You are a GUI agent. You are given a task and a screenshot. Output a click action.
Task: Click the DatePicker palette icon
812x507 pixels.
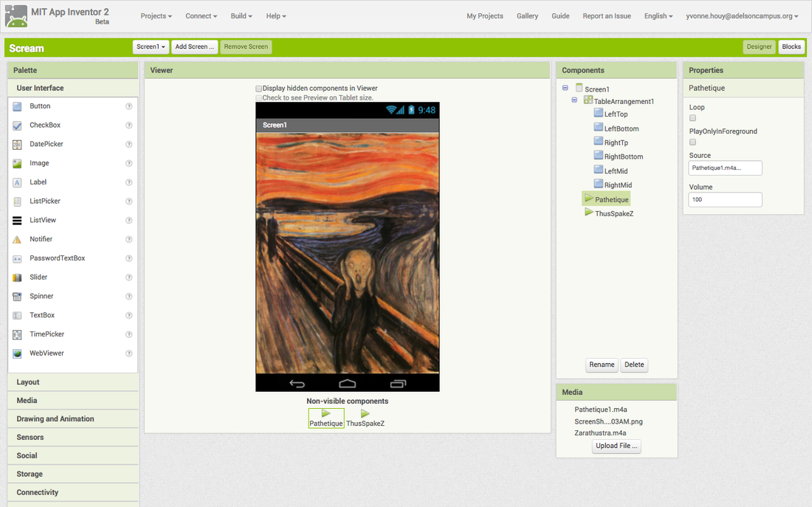coord(17,145)
